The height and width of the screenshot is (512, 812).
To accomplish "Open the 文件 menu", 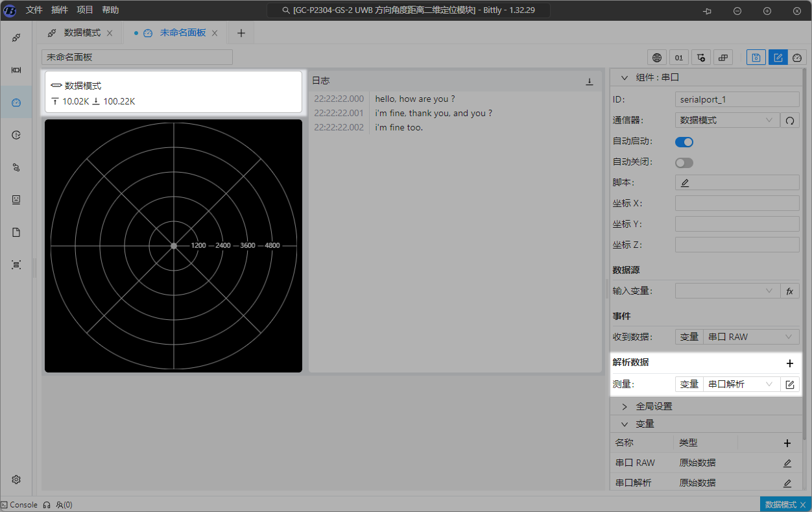I will 34,10.
